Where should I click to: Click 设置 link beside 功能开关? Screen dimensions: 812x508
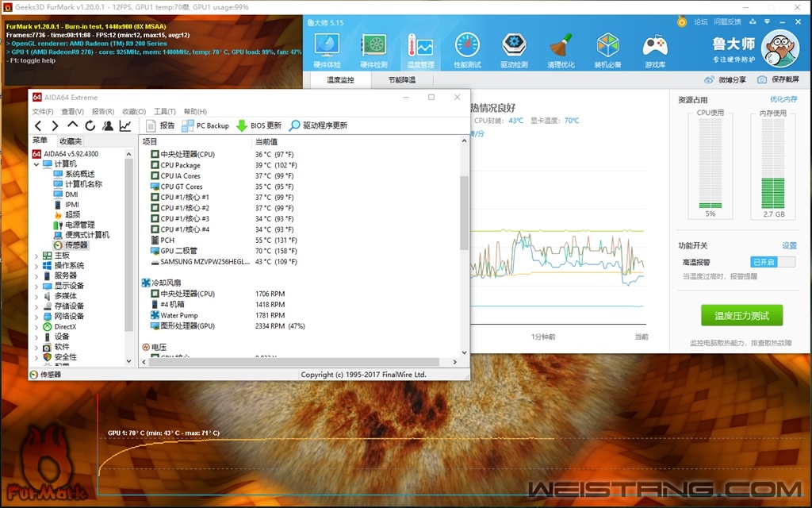789,246
